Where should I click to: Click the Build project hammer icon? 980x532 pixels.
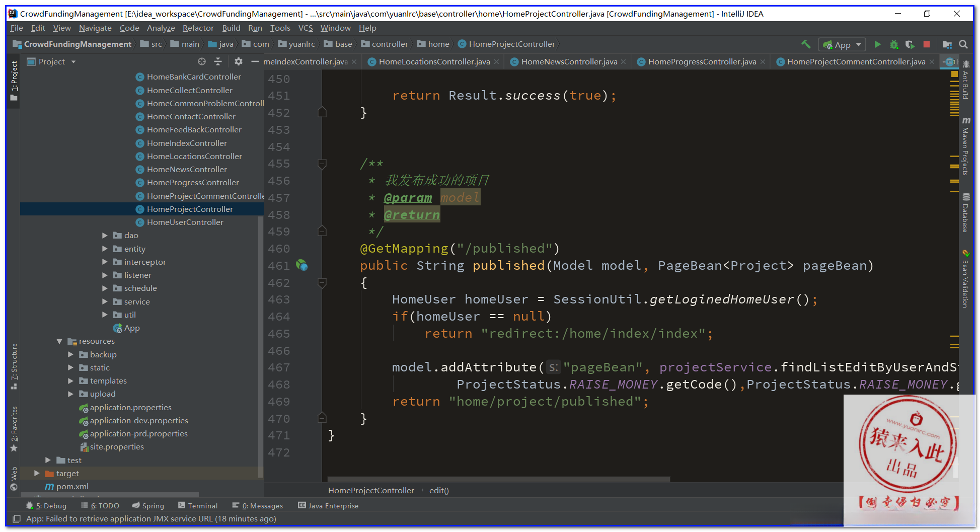point(806,44)
